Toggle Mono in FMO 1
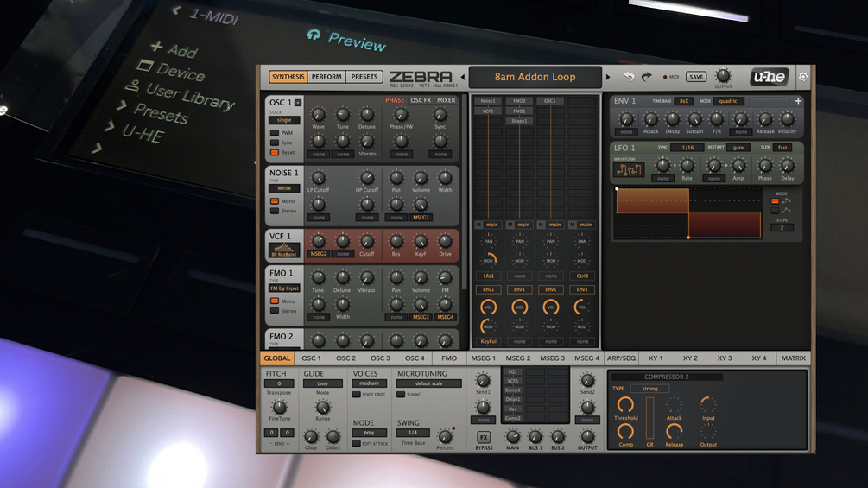 274,301
